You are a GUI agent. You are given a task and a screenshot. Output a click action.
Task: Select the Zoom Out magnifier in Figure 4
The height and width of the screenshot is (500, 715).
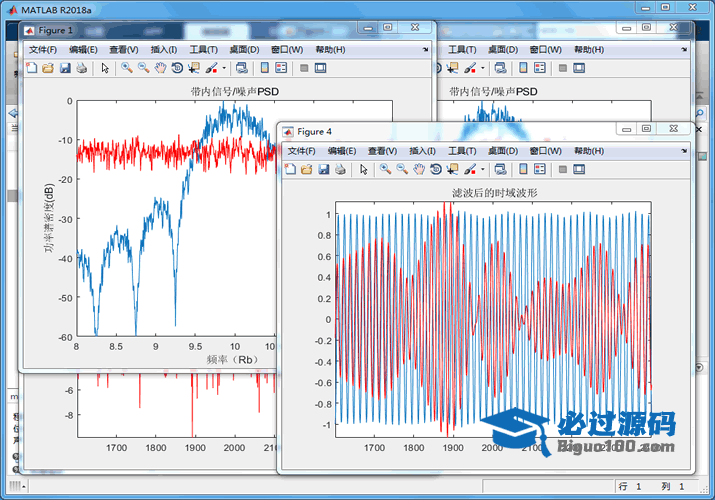(x=402, y=169)
